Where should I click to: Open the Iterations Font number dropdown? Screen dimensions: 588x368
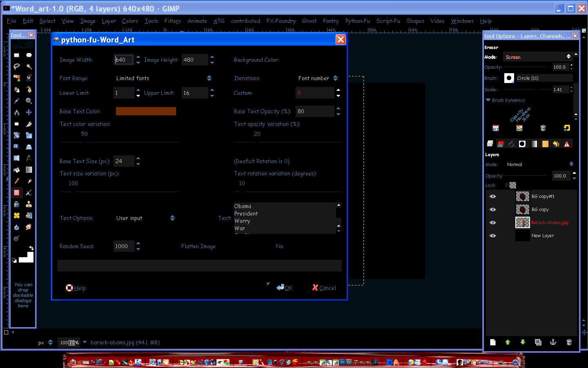318,78
